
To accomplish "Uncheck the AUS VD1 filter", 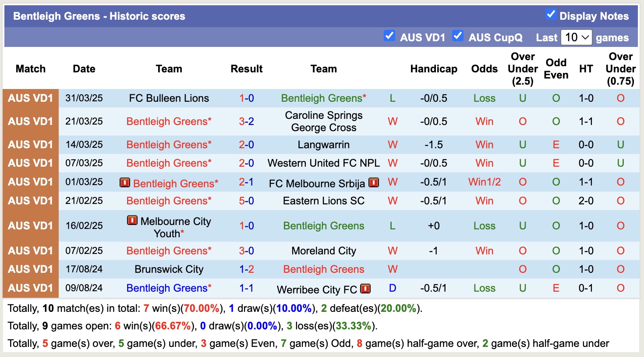I will pos(389,36).
